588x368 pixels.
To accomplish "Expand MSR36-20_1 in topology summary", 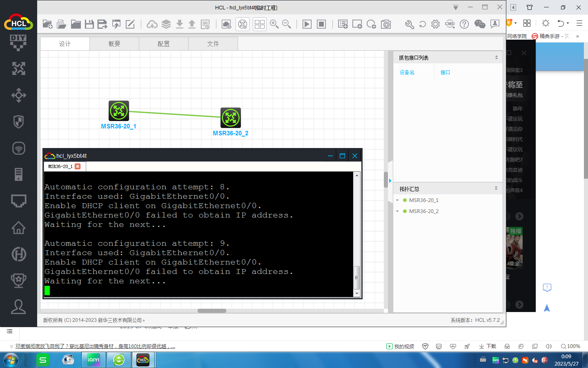I will (397, 200).
